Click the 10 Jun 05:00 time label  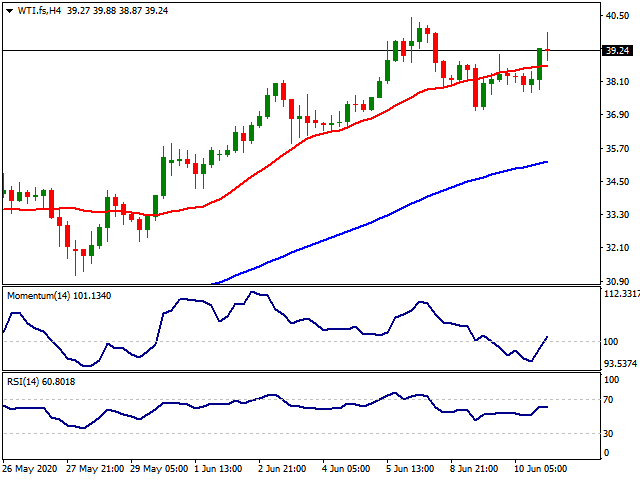[x=540, y=469]
